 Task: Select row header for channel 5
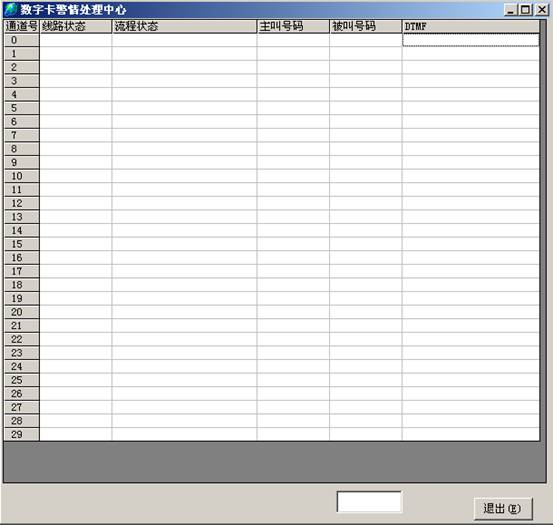pos(22,108)
